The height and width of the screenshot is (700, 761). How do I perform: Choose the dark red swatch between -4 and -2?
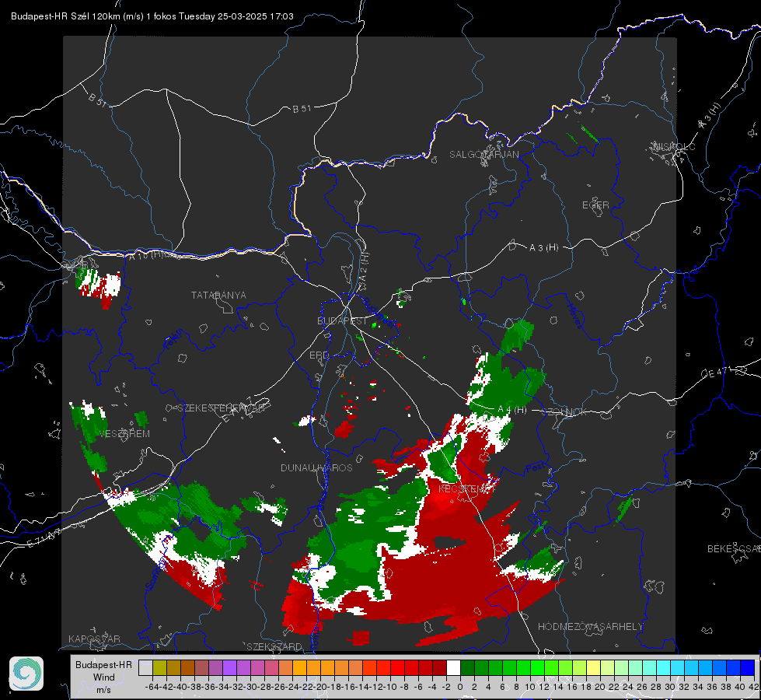(439, 667)
